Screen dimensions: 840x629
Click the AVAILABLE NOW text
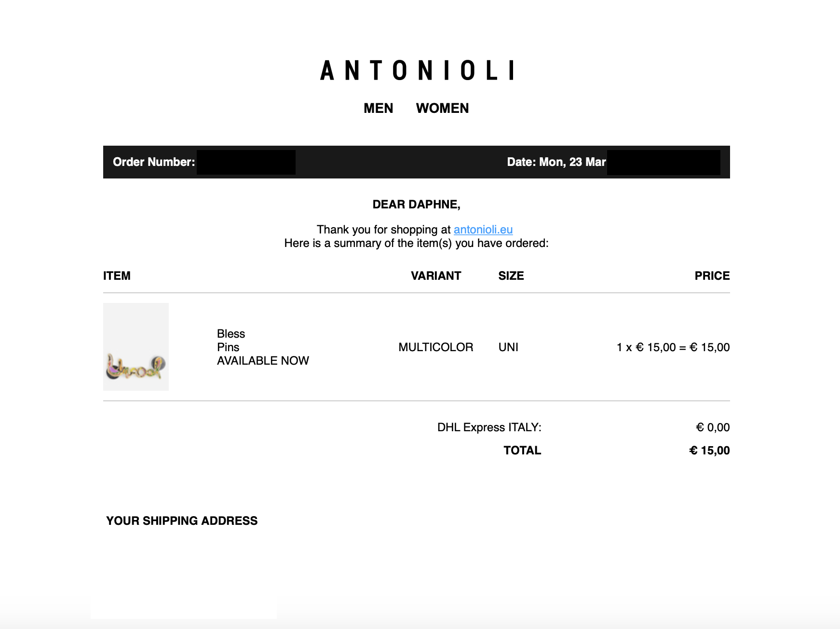(x=263, y=361)
